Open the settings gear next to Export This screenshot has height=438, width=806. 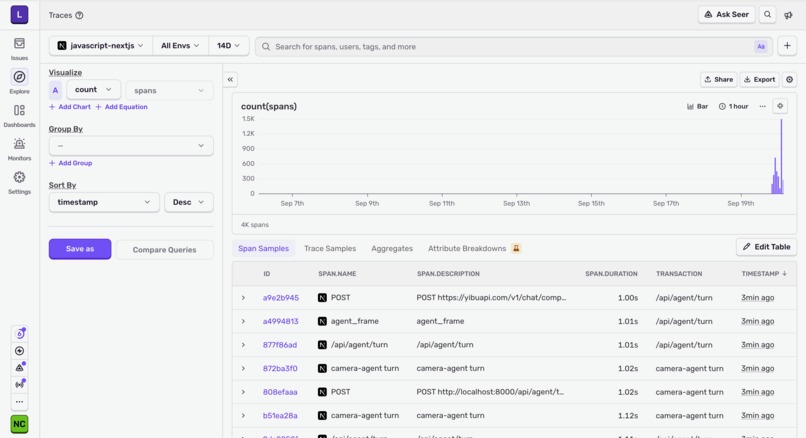pyautogui.click(x=790, y=79)
